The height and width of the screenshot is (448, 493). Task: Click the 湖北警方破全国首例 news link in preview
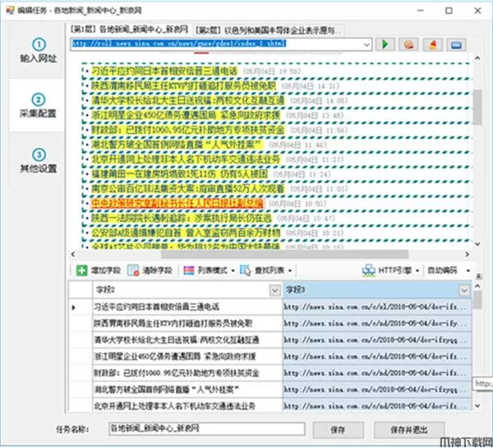coord(177,145)
